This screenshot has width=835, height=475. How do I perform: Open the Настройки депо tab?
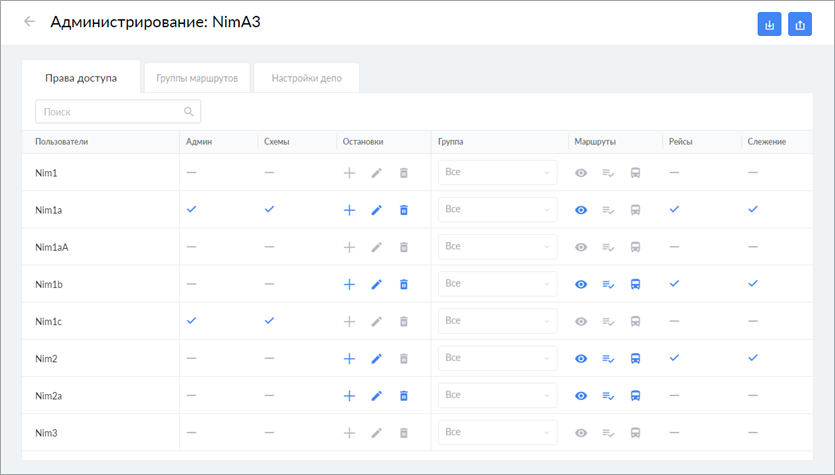[306, 77]
